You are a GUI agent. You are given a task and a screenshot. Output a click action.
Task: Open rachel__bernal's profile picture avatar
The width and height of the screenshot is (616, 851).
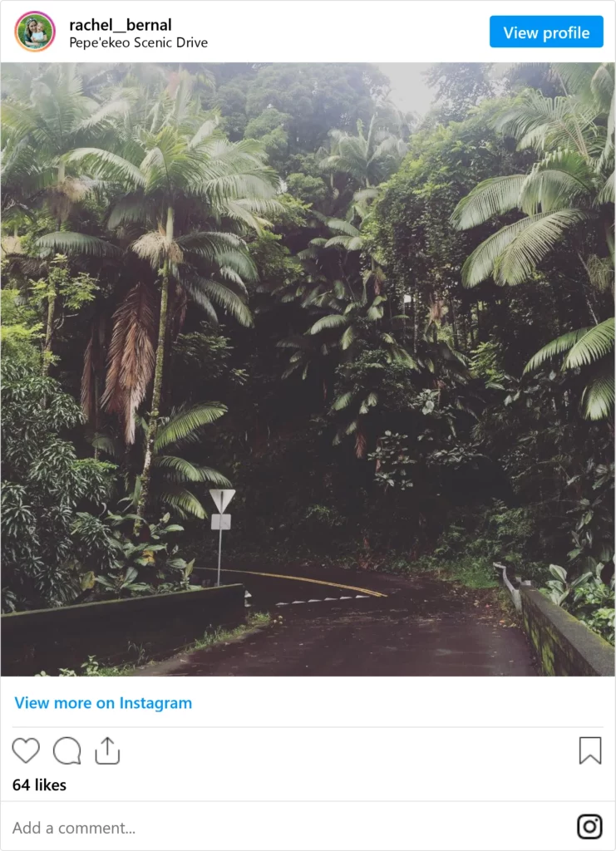(35, 32)
